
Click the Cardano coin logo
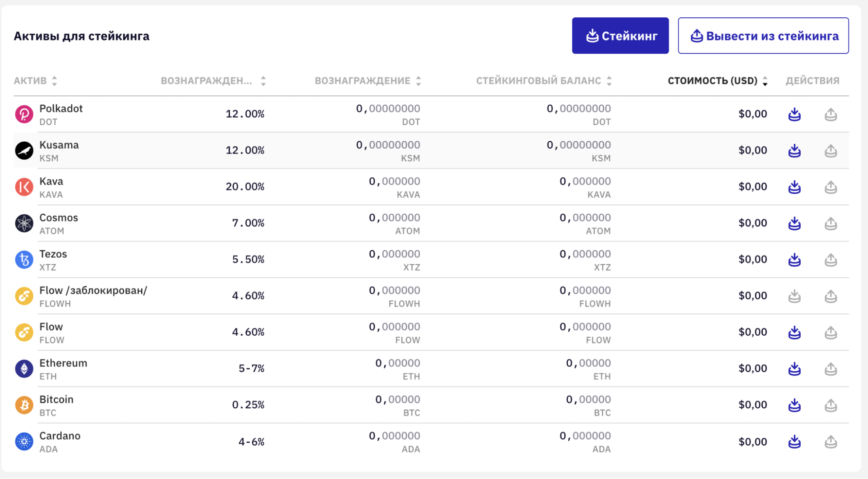tap(24, 442)
